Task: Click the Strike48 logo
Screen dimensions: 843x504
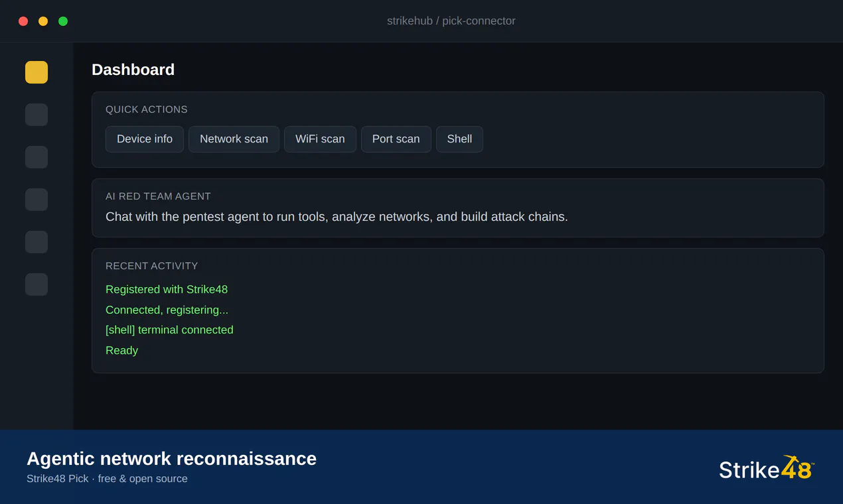Action: [767, 468]
